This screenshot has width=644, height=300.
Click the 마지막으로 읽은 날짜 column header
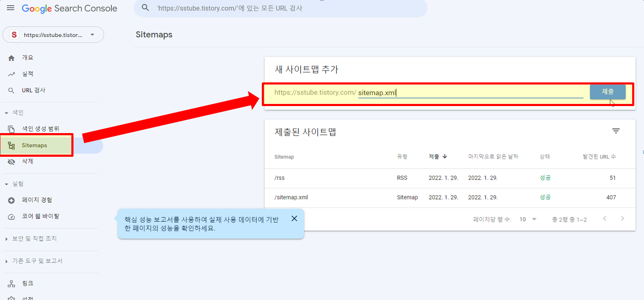tap(493, 156)
